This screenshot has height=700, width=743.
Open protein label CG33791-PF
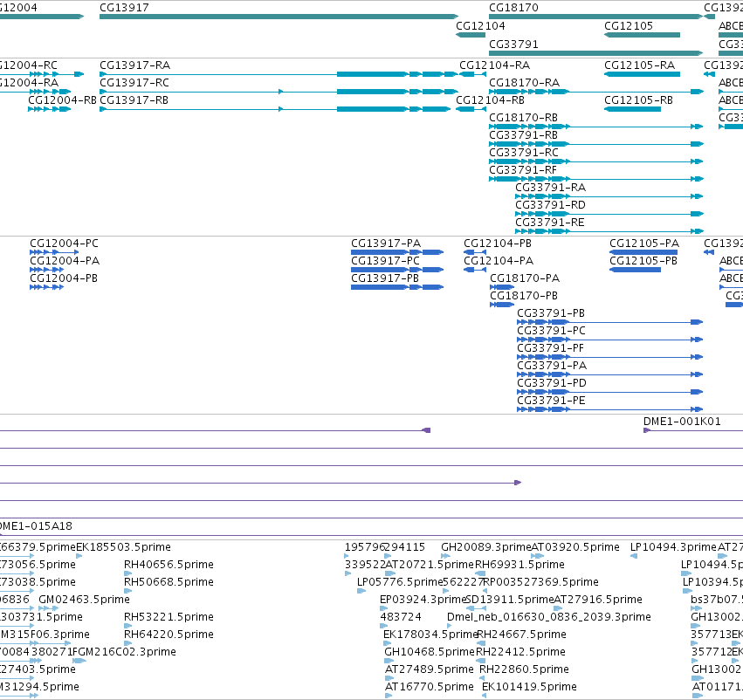[551, 348]
